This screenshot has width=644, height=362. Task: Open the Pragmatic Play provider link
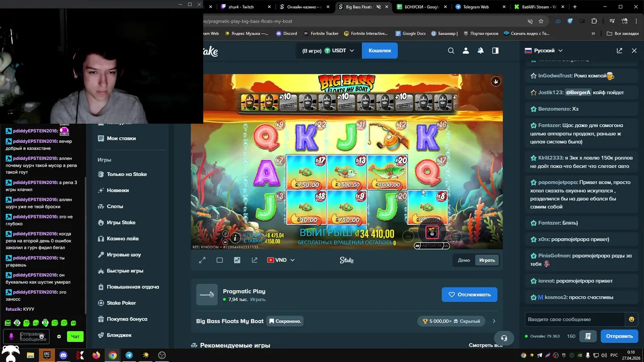244,291
